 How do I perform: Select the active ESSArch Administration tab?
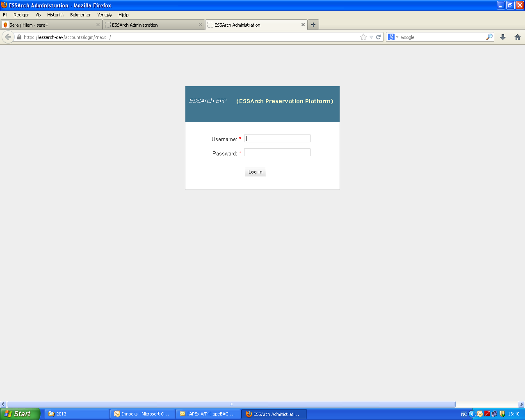[x=256, y=25]
